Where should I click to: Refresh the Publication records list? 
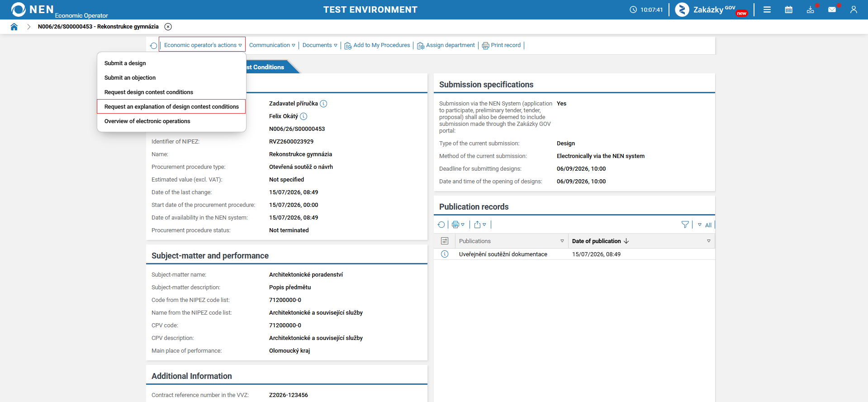pyautogui.click(x=441, y=225)
